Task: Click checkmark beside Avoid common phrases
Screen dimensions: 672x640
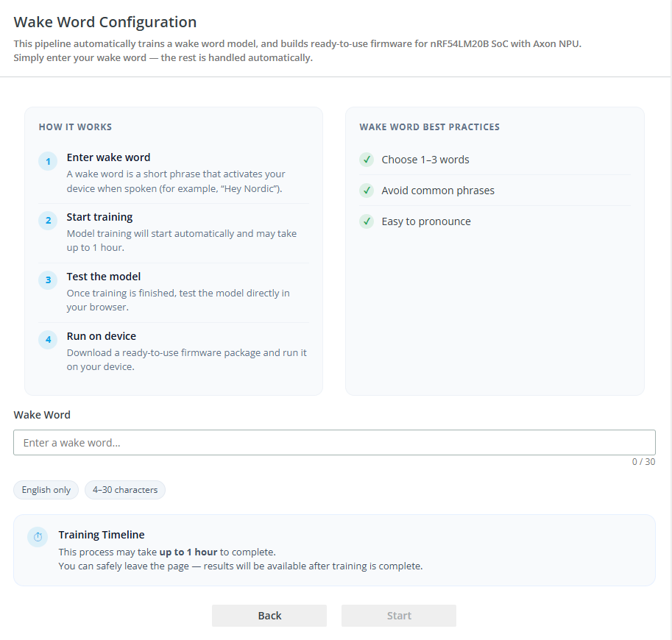Action: pyautogui.click(x=367, y=191)
